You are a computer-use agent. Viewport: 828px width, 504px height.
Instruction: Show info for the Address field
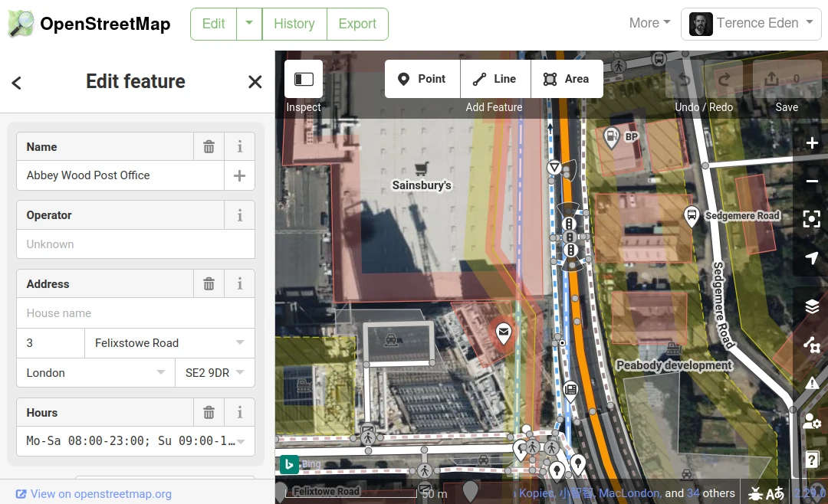pyautogui.click(x=240, y=284)
